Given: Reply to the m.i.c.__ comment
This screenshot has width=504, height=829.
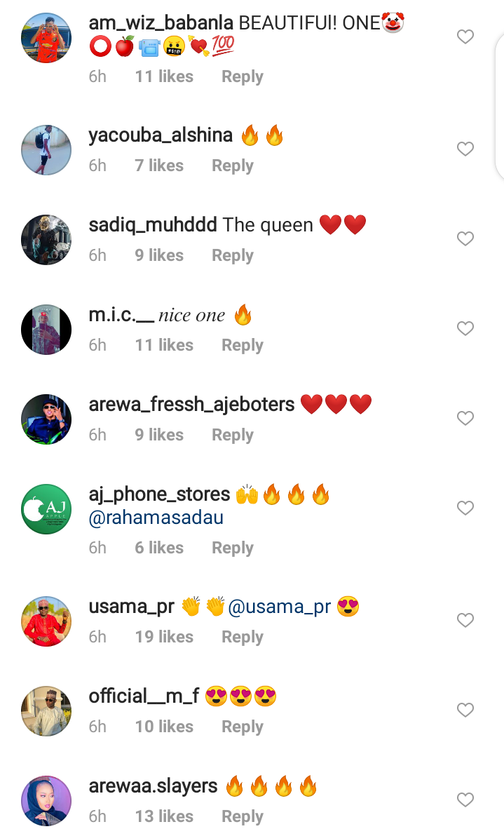Looking at the screenshot, I should pos(242,345).
